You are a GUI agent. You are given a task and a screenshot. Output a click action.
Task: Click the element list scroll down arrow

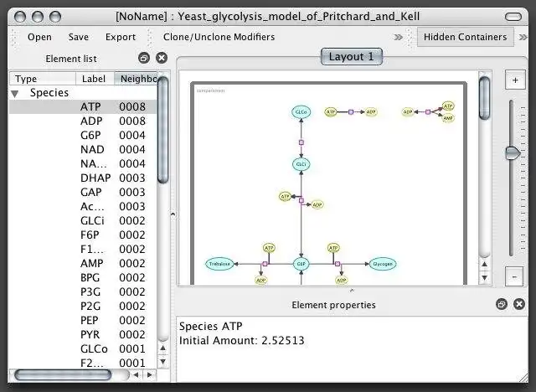click(x=163, y=362)
